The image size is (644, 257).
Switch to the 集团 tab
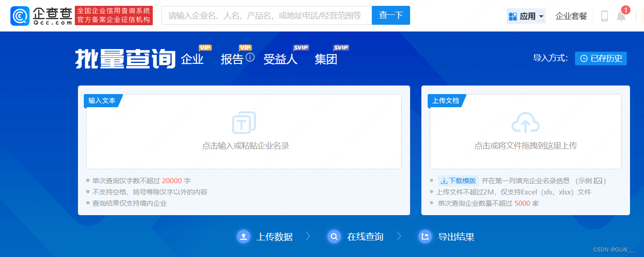tap(326, 59)
